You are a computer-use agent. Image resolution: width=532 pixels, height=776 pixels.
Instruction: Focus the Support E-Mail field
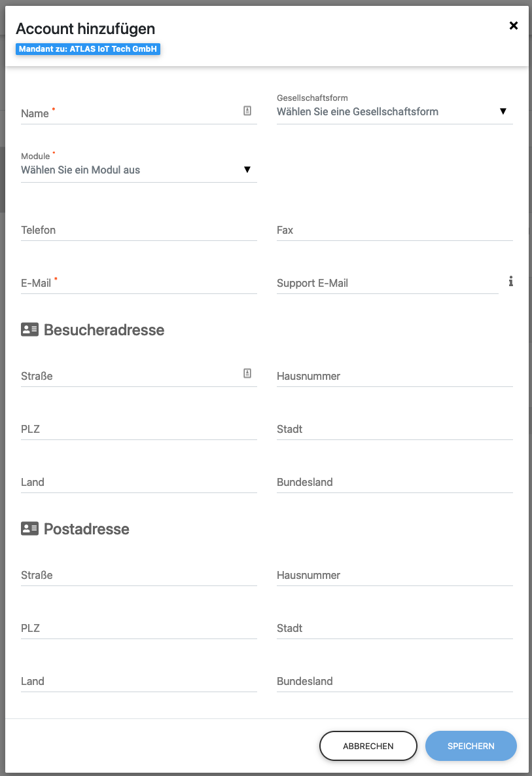click(x=387, y=284)
